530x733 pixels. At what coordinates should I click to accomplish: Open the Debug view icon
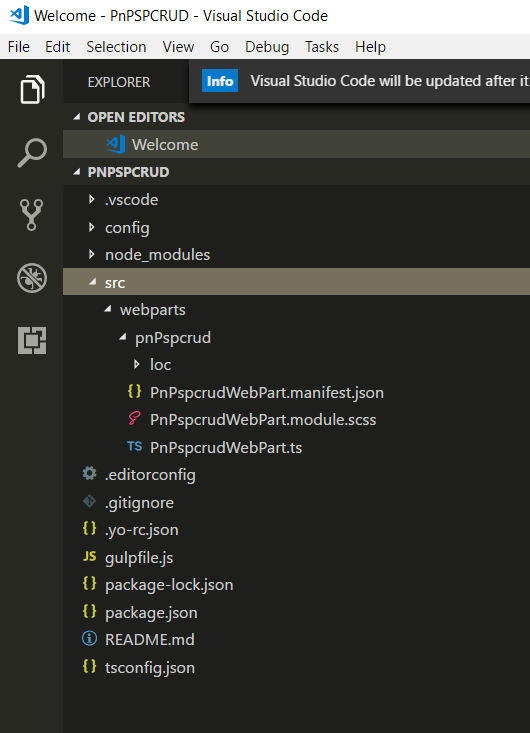[32, 278]
